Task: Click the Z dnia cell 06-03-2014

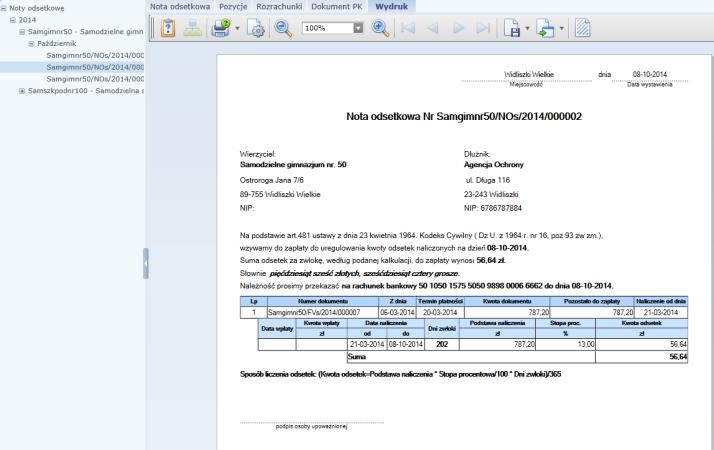Action: [x=398, y=312]
